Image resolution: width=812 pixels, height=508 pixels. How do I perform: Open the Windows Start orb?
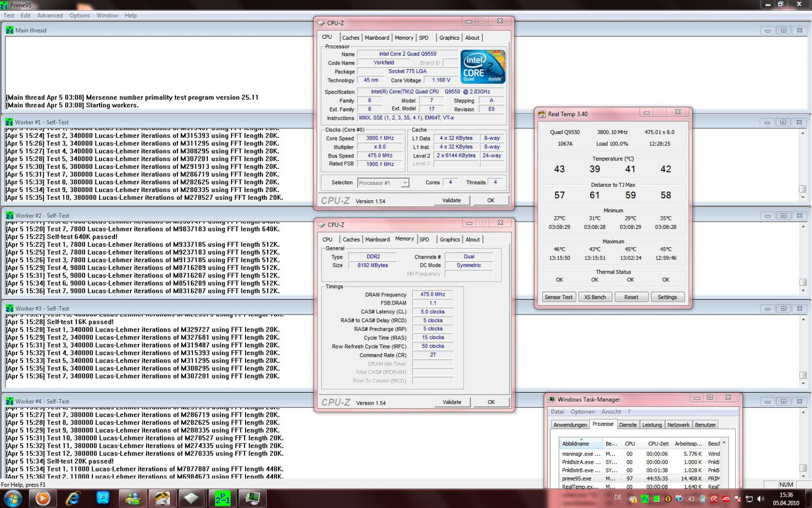[12, 498]
